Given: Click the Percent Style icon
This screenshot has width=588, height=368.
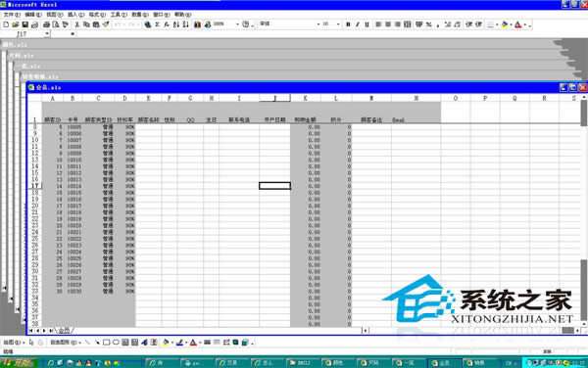Looking at the screenshot, I should (428, 24).
